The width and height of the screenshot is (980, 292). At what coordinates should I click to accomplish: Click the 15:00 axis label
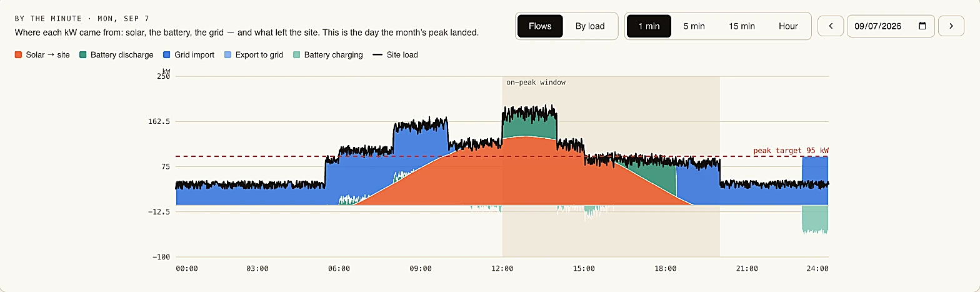[584, 269]
